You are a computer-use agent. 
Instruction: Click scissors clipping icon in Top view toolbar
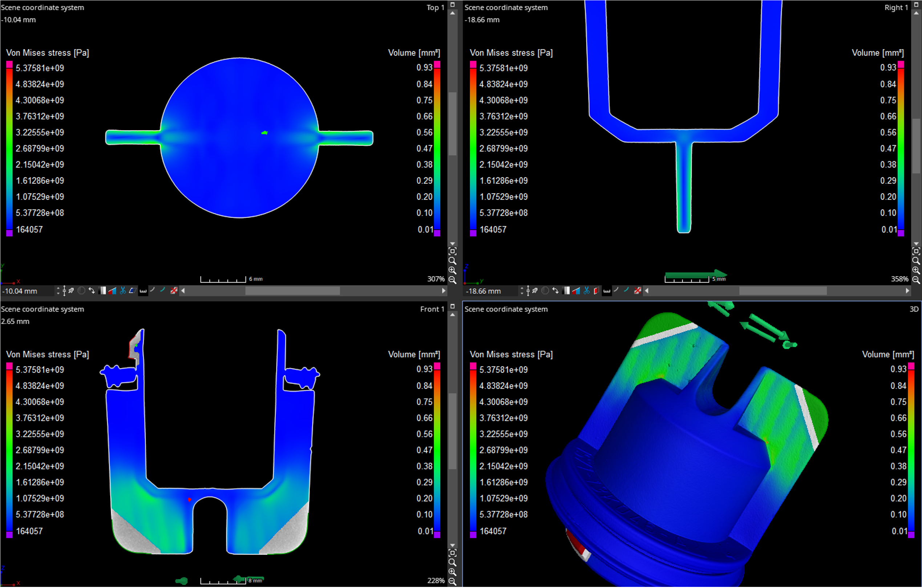[x=123, y=291]
